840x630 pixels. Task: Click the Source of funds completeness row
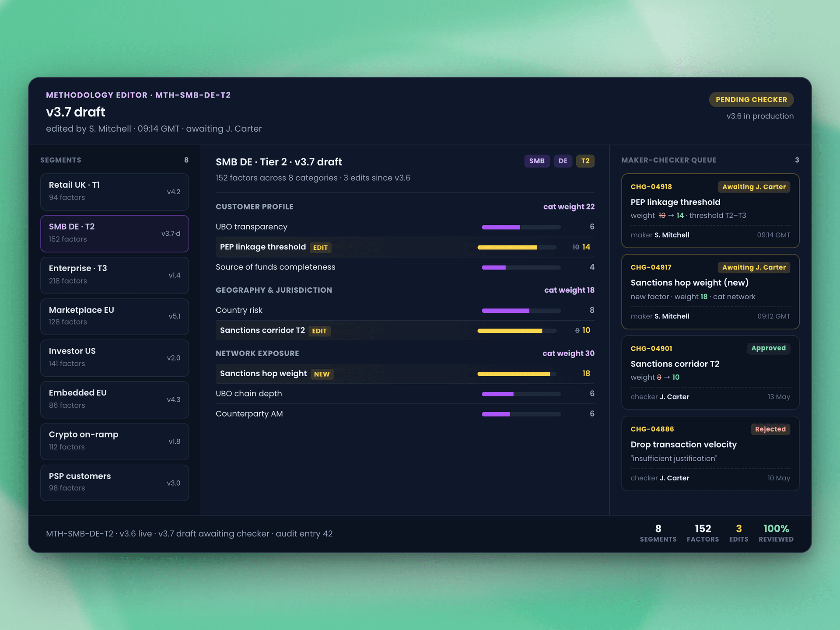405,267
